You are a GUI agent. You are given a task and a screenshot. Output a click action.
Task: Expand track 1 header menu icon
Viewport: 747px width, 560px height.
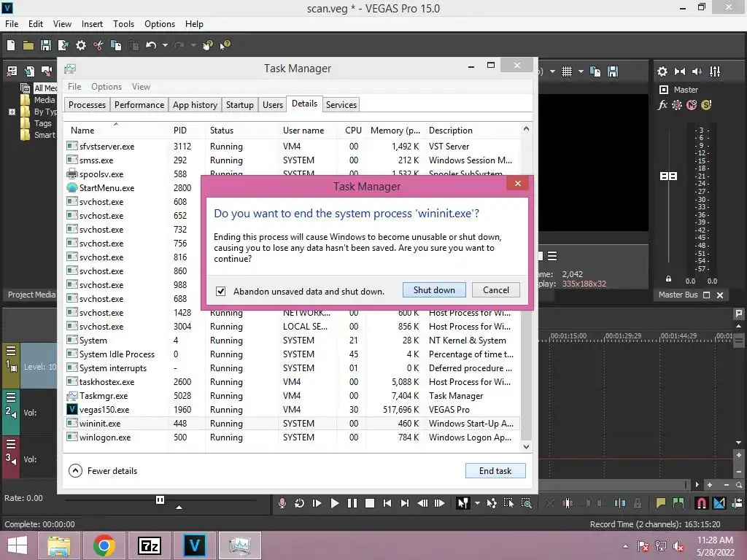coord(11,351)
